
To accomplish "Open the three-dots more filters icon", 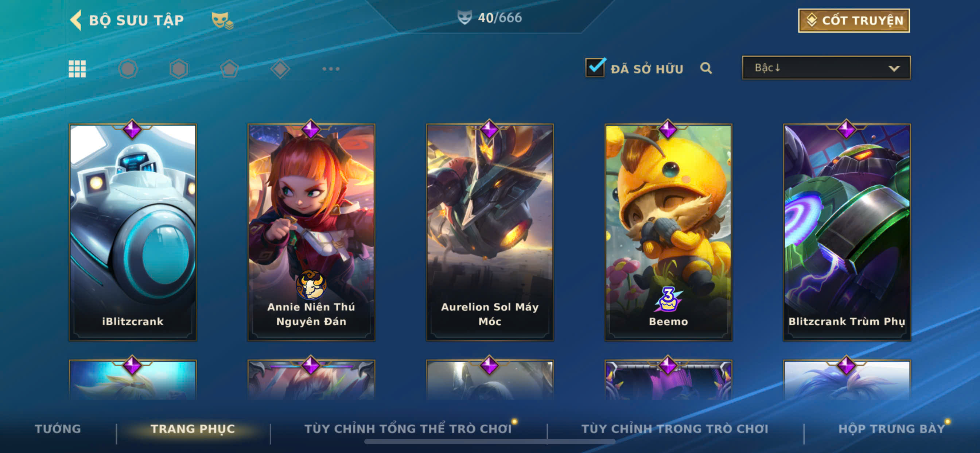I will 331,69.
